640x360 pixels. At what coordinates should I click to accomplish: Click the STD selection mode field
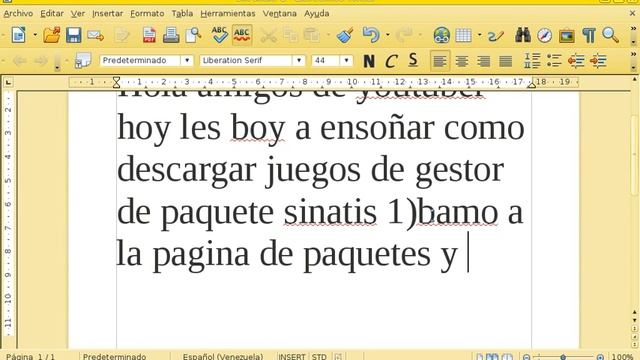coord(319,356)
